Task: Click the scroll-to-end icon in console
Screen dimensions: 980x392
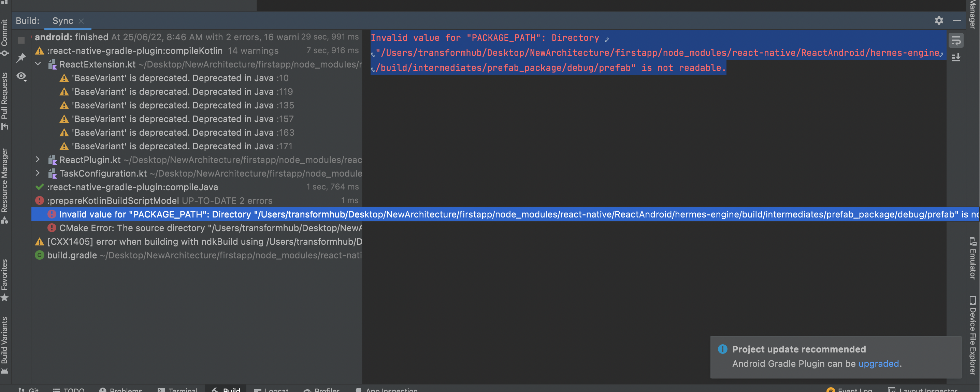Action: (956, 57)
